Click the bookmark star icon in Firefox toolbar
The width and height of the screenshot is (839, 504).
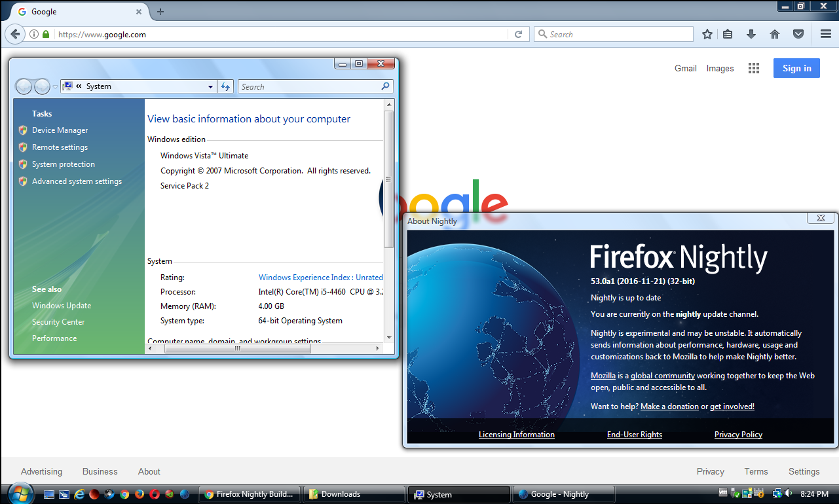707,34
